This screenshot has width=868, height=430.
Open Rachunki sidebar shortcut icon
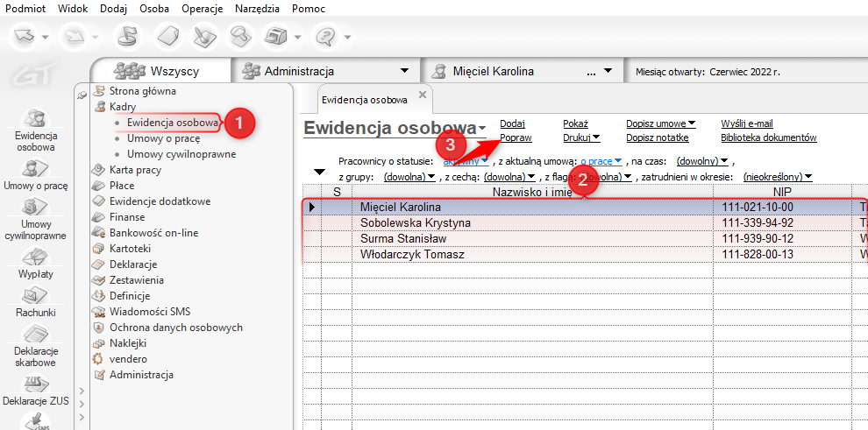tap(36, 296)
